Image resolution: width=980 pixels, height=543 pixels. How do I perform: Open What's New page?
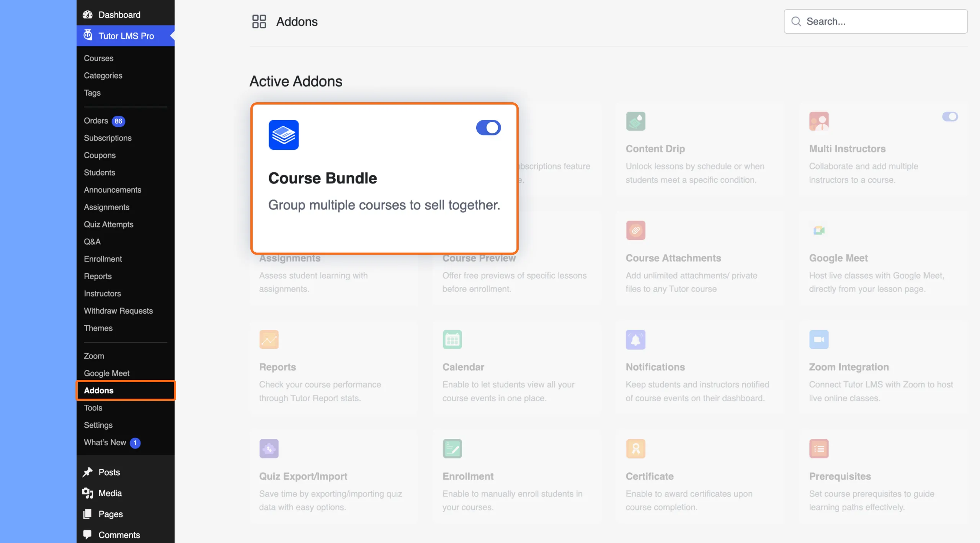click(112, 442)
